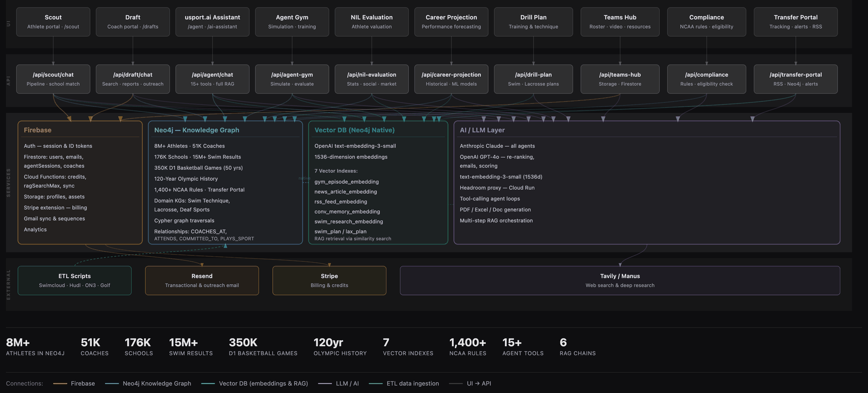The height and width of the screenshot is (393, 868).
Task: Click 'Multi-step RAG orchestration' line
Action: [496, 221]
